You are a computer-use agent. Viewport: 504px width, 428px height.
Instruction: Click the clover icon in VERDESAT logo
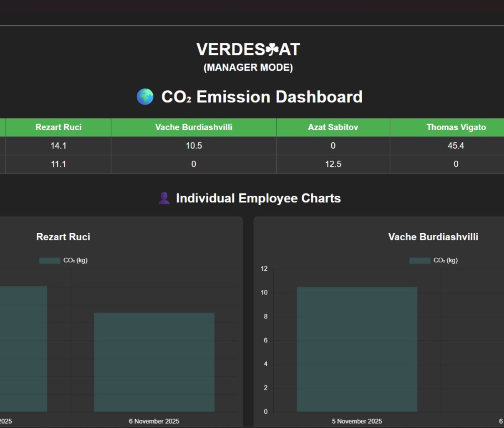tap(272, 49)
